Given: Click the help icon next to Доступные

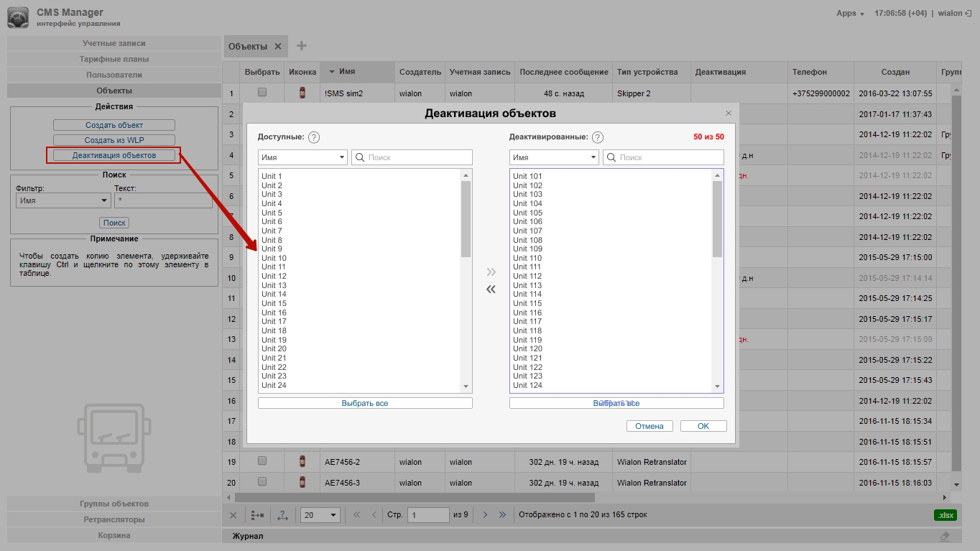Looking at the screenshot, I should [314, 137].
